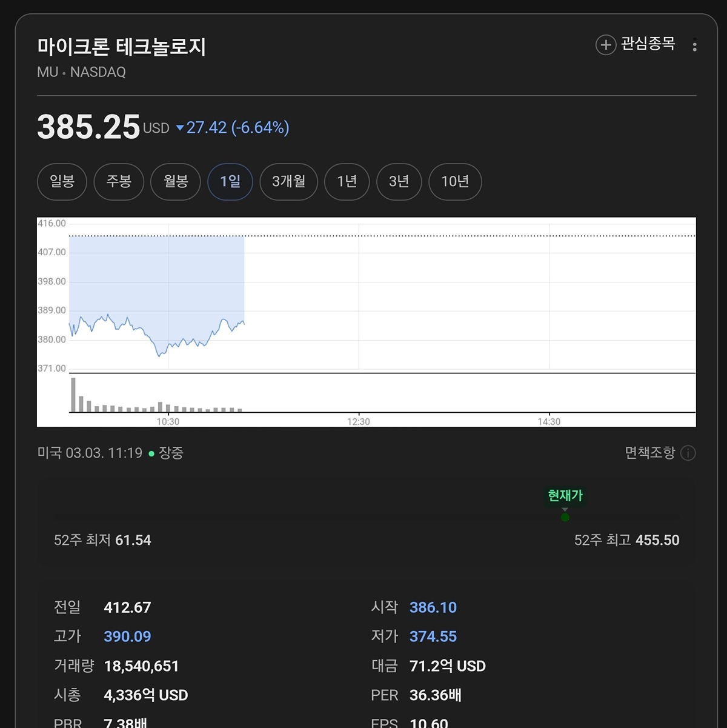Viewport: 727px width, 728px height.
Task: Open the three-dot more options menu
Action: pyautogui.click(x=694, y=45)
